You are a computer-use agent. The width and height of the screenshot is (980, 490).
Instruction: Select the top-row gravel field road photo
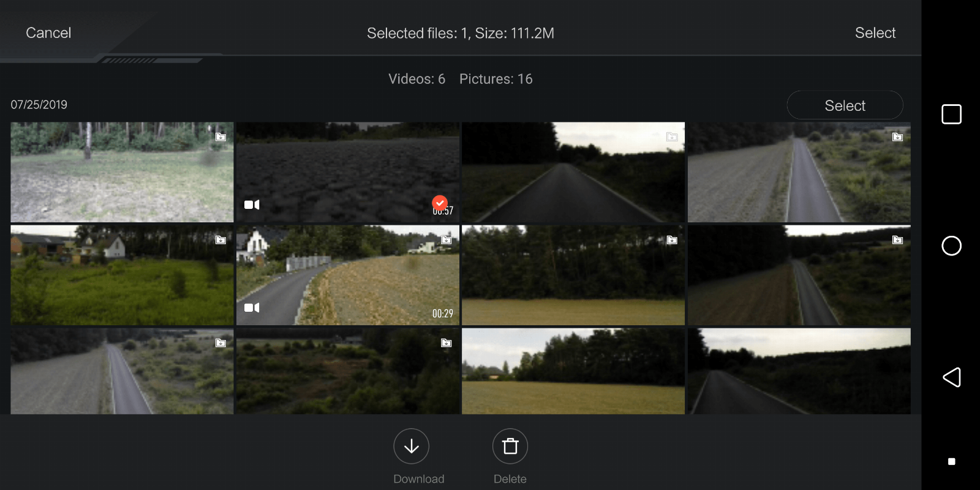click(x=799, y=172)
